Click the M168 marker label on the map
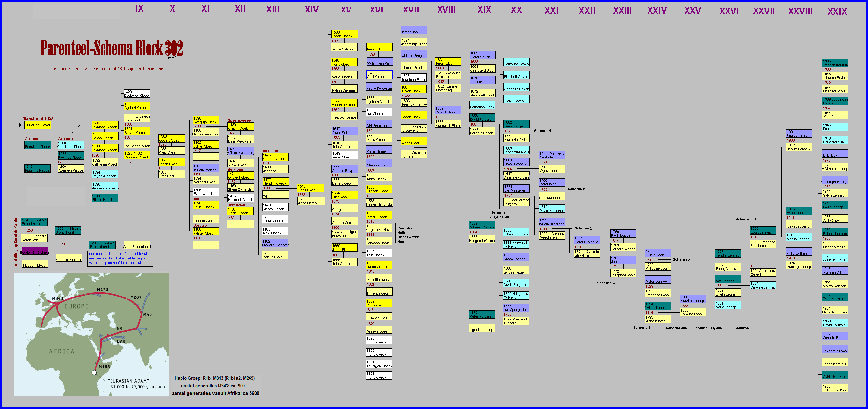This screenshot has height=409, width=868. tap(104, 367)
